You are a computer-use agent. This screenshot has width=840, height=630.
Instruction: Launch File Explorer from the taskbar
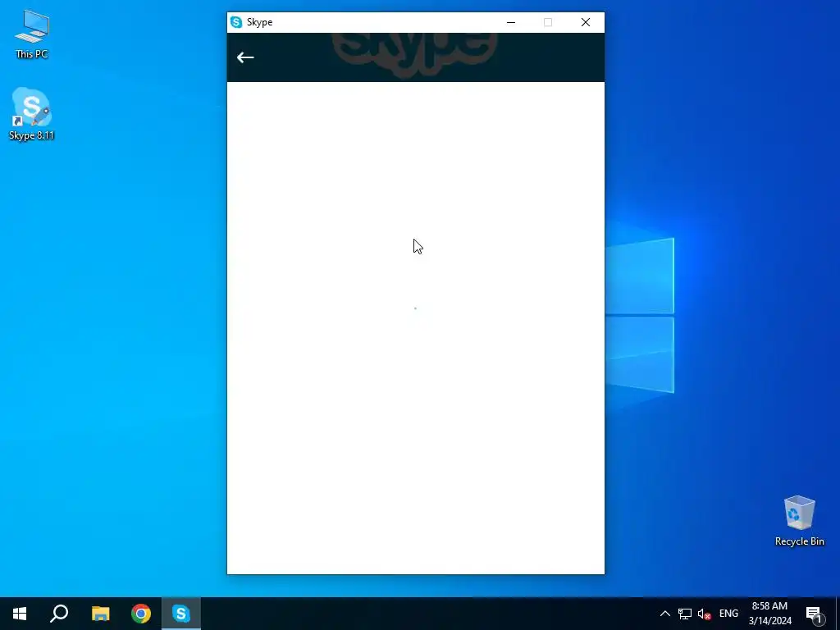point(100,614)
